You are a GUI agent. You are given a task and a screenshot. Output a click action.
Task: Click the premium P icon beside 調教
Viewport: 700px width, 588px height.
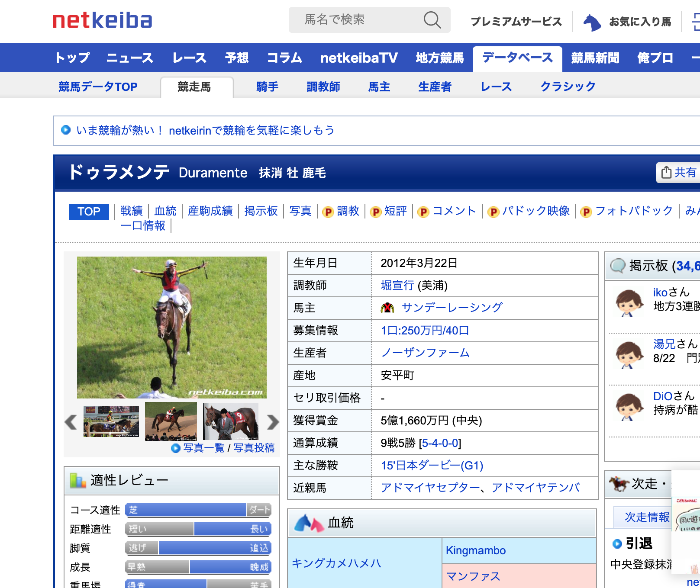[328, 212]
